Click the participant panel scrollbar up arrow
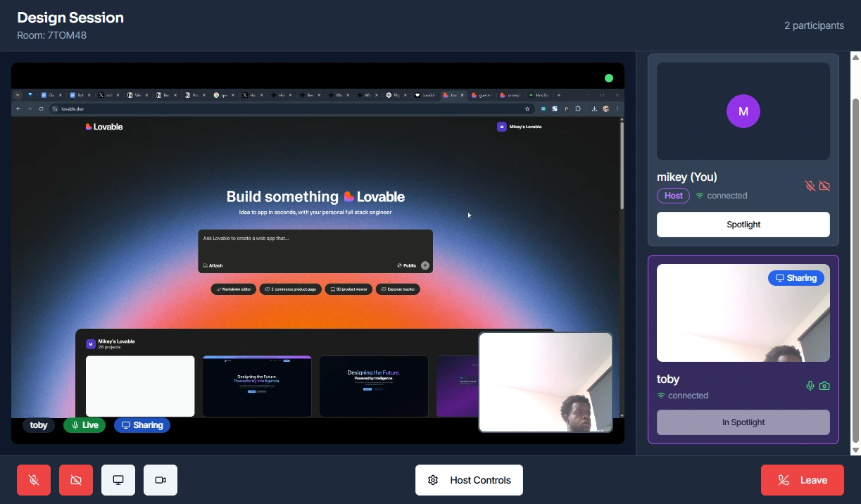This screenshot has height=504, width=861. [855, 57]
